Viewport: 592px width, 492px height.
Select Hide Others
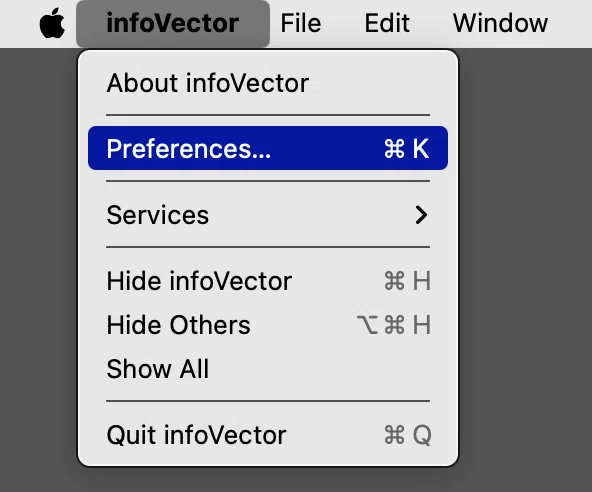pos(268,325)
